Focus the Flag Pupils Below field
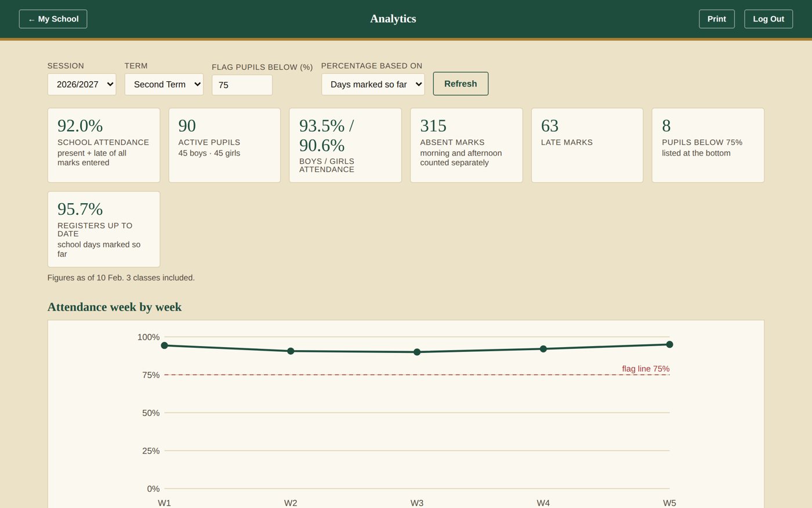Image resolution: width=812 pixels, height=508 pixels. [x=242, y=85]
